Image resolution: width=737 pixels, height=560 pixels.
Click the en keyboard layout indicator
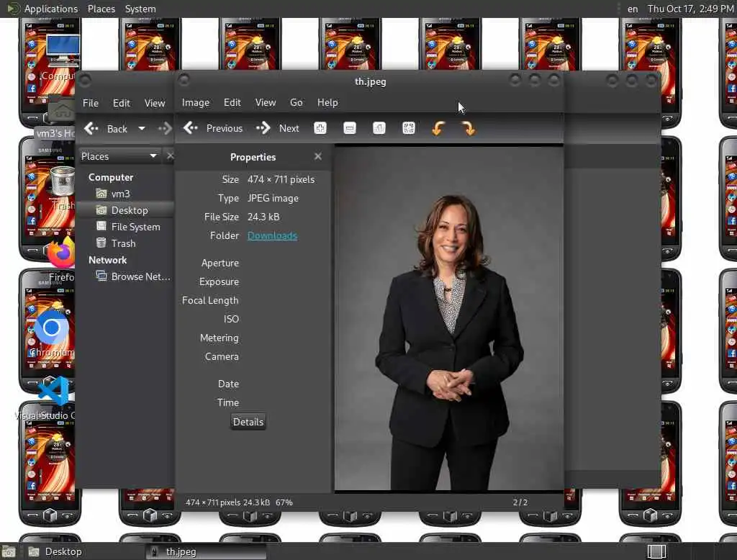pyautogui.click(x=633, y=9)
